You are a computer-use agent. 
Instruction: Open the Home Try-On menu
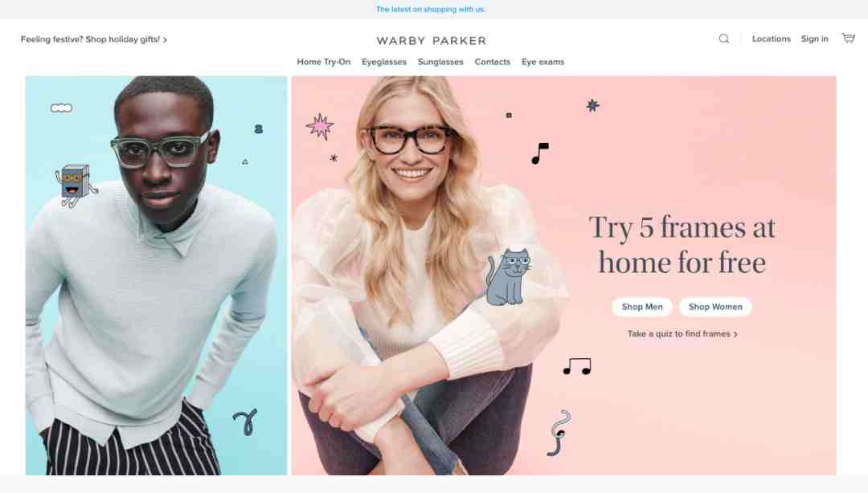[324, 62]
